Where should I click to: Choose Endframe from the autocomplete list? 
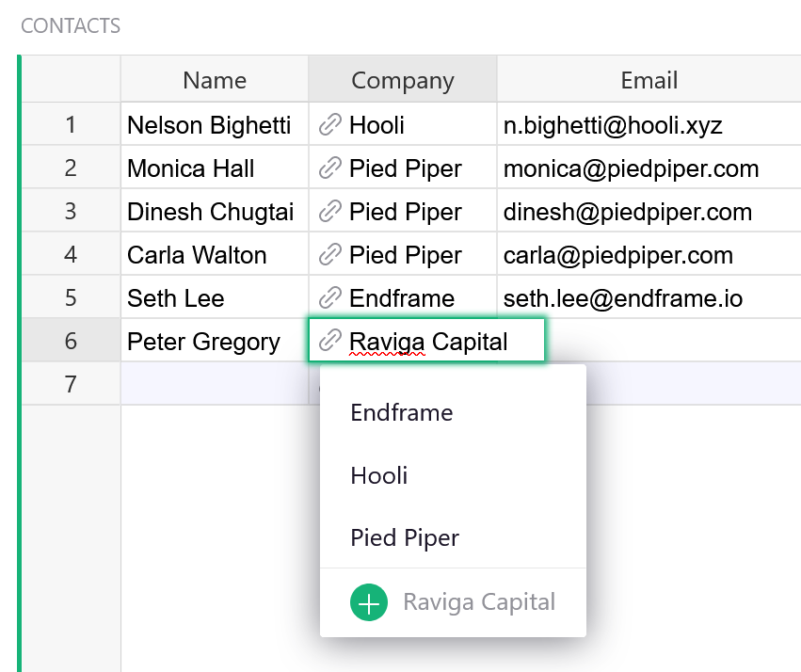[x=402, y=412]
